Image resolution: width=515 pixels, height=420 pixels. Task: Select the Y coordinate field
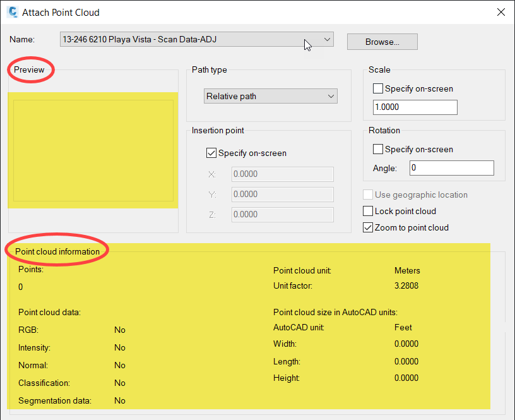pyautogui.click(x=282, y=194)
